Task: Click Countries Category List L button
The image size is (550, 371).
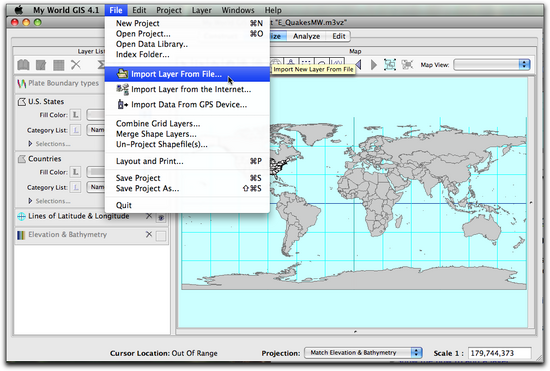Action: pyautogui.click(x=75, y=187)
